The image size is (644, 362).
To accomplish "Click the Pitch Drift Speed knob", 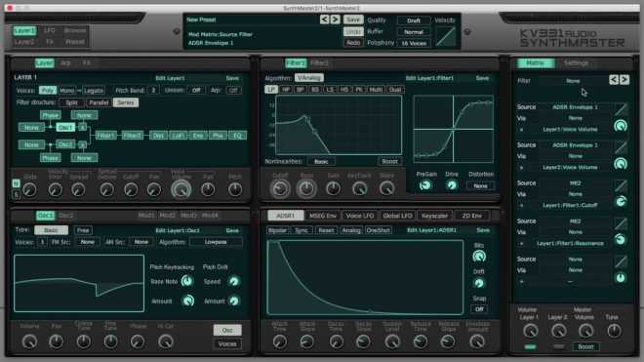I will (234, 281).
